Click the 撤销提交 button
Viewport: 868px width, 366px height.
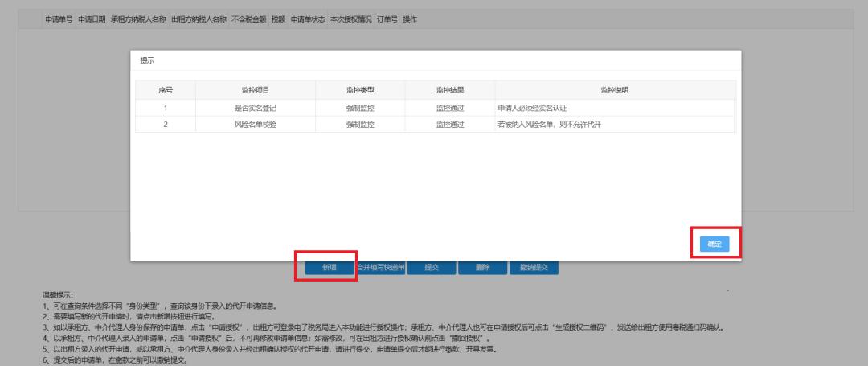tap(534, 267)
